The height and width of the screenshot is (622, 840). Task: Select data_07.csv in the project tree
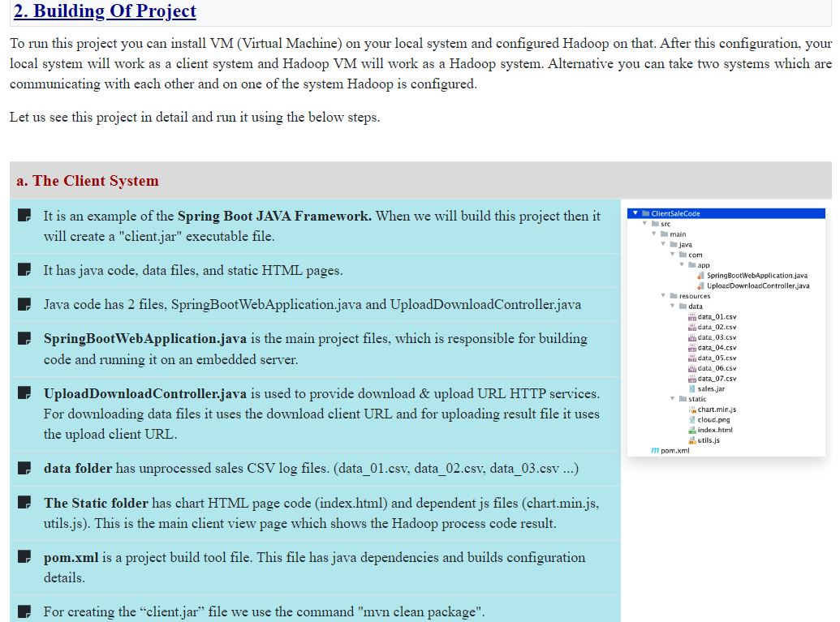tap(717, 379)
